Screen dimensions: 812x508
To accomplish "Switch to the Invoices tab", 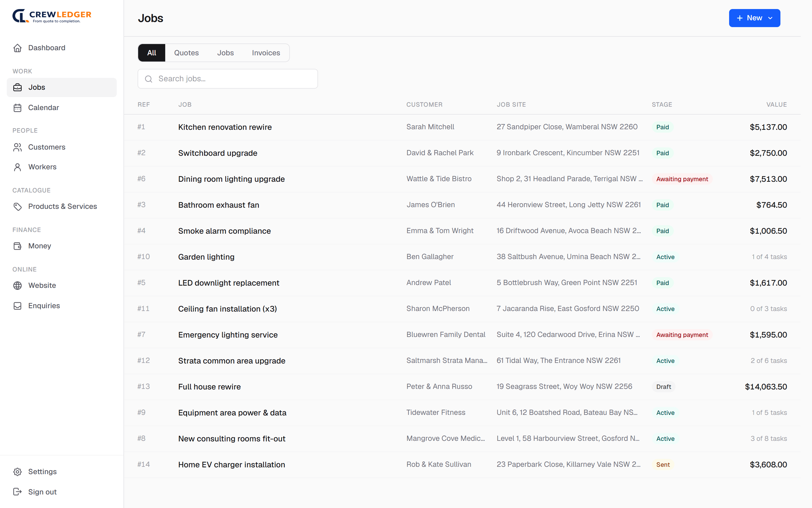I will tap(266, 53).
